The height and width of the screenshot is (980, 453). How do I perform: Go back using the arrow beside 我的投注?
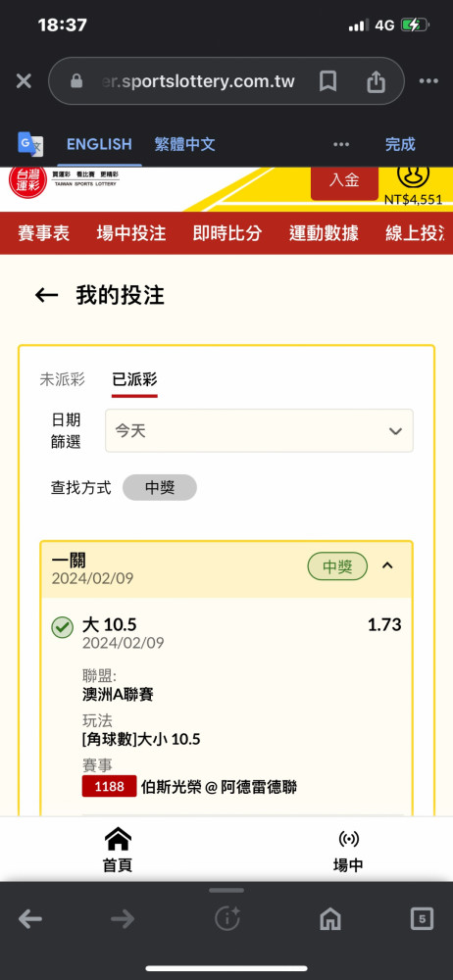46,295
